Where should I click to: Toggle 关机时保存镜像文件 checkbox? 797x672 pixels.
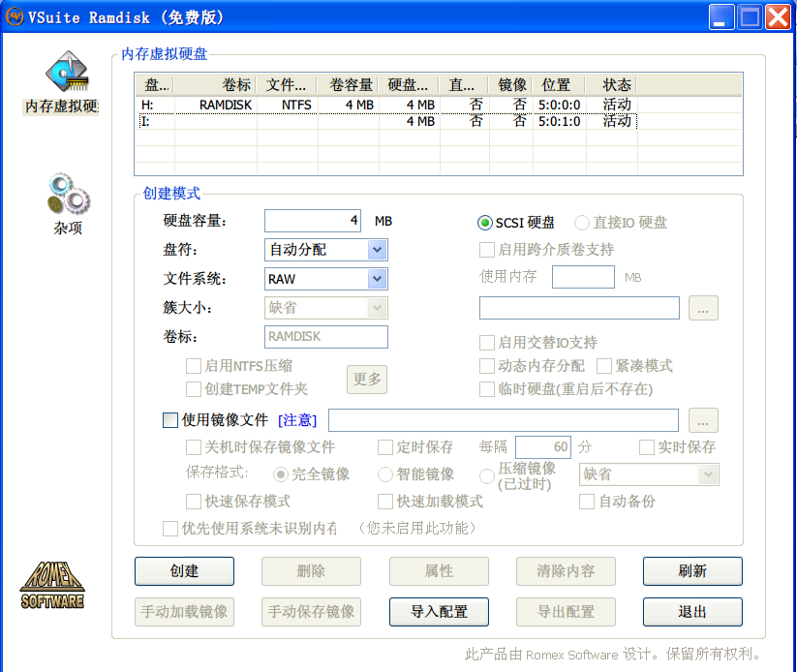(193, 447)
